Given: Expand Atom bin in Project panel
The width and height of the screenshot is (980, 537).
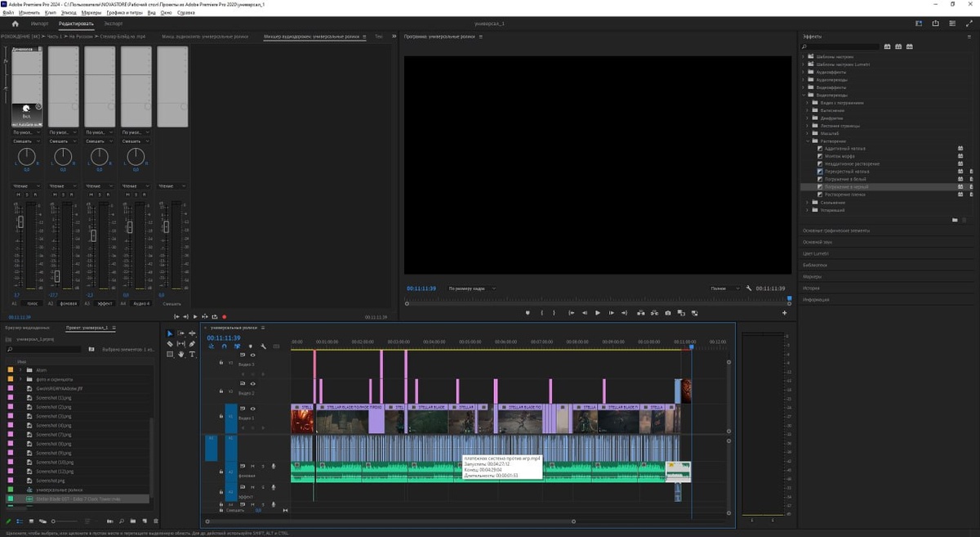Looking at the screenshot, I should click(x=20, y=370).
